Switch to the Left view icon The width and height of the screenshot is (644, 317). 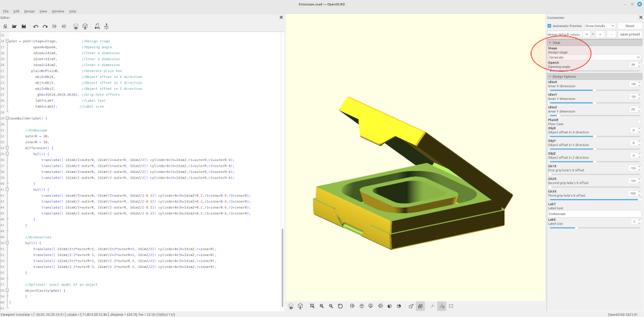pyautogui.click(x=380, y=306)
